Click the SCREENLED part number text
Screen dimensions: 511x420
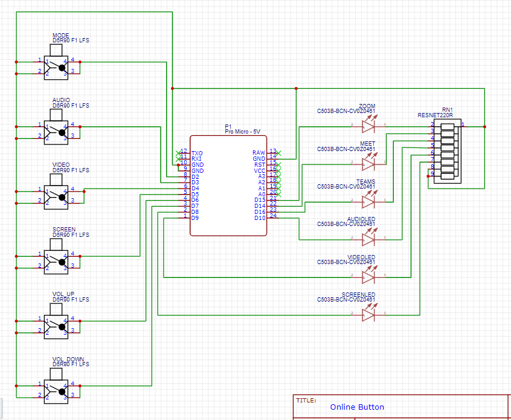(347, 299)
